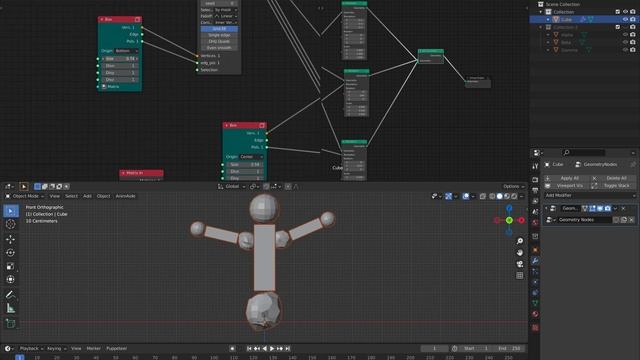
Task: Open the timeline Marker menu
Action: tap(93, 349)
